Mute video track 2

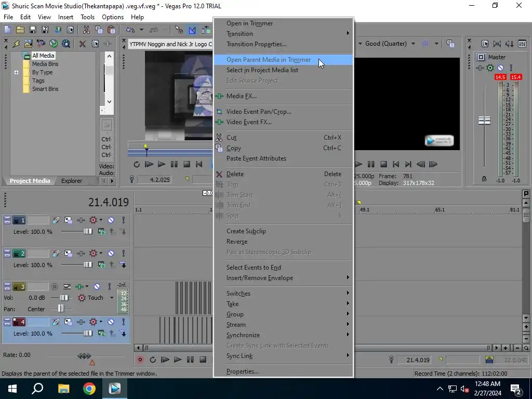(111, 254)
